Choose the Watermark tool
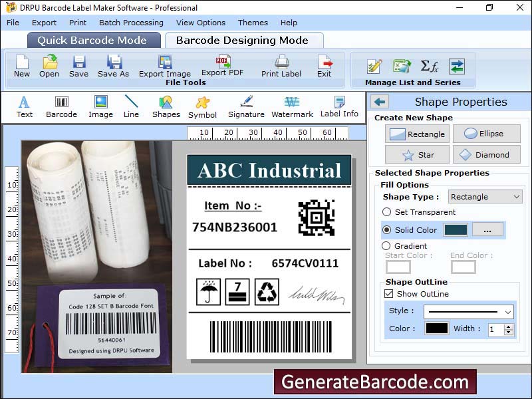The width and height of the screenshot is (532, 399). pyautogui.click(x=292, y=106)
